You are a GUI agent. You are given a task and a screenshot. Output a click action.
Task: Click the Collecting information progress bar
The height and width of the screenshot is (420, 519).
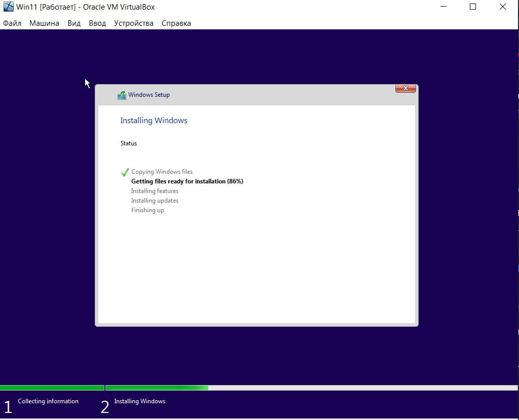pyautogui.click(x=52, y=388)
